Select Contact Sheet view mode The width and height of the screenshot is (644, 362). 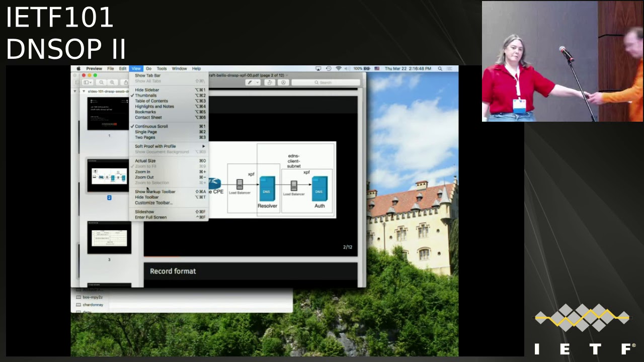click(x=169, y=118)
